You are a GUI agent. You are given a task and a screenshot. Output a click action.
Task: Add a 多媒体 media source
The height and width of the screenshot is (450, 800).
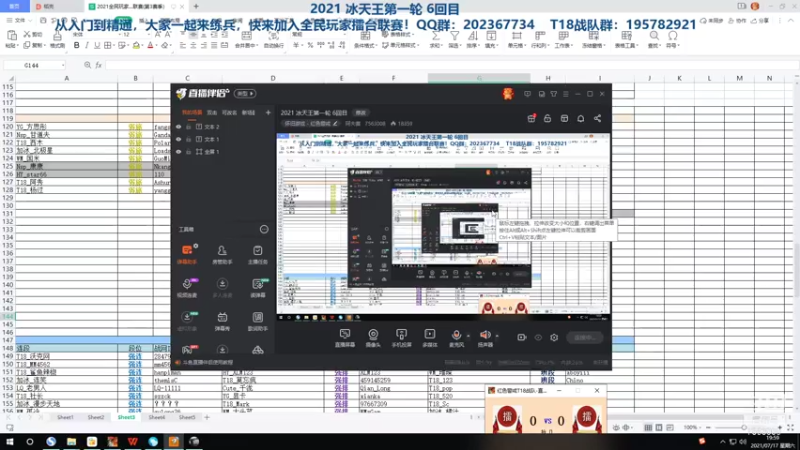click(x=430, y=337)
